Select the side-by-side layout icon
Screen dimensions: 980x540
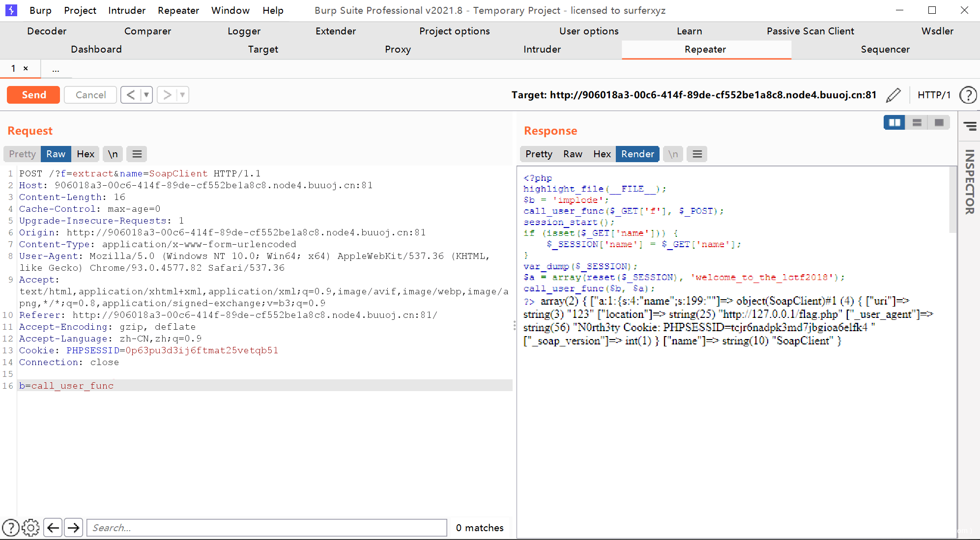[894, 122]
